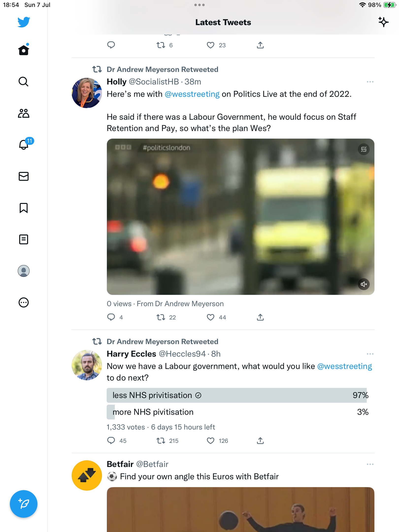Unmute the video in Holly's tweet

click(x=364, y=284)
